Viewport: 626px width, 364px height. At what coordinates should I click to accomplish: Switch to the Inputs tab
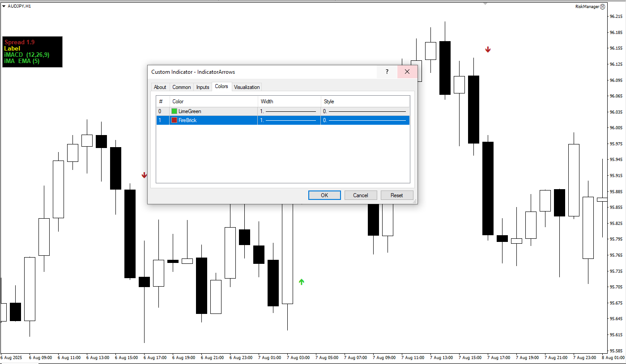[203, 87]
